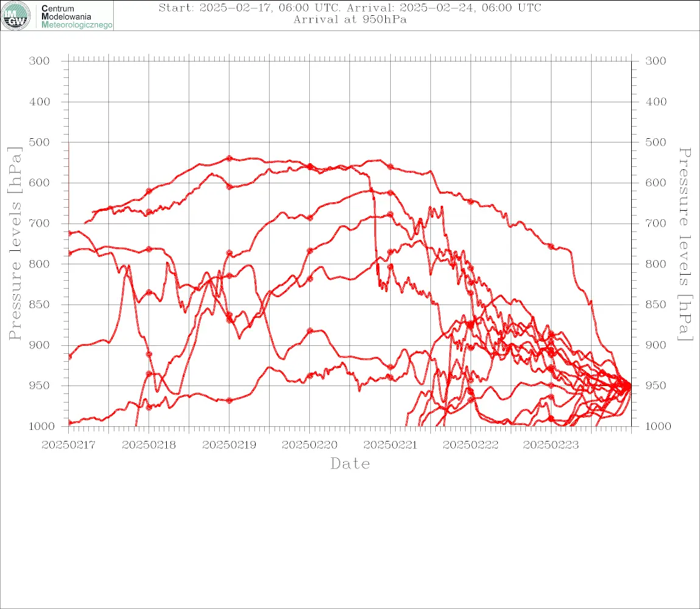Click the left axis 400 label
The image size is (700, 609).
[40, 102]
